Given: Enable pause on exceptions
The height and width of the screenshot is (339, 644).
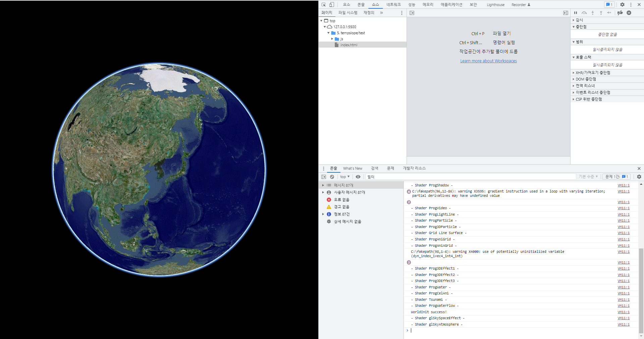Looking at the screenshot, I should click(629, 13).
